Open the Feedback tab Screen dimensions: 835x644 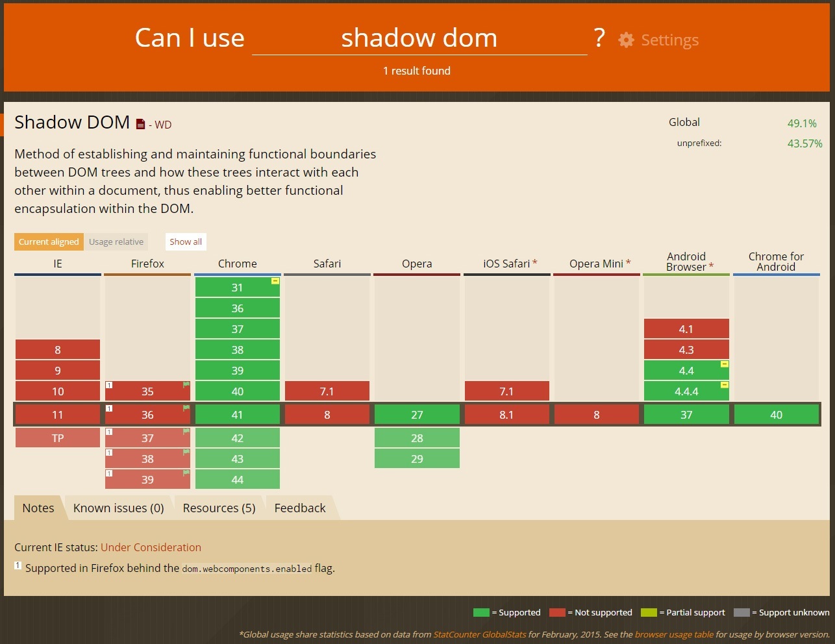pos(299,508)
